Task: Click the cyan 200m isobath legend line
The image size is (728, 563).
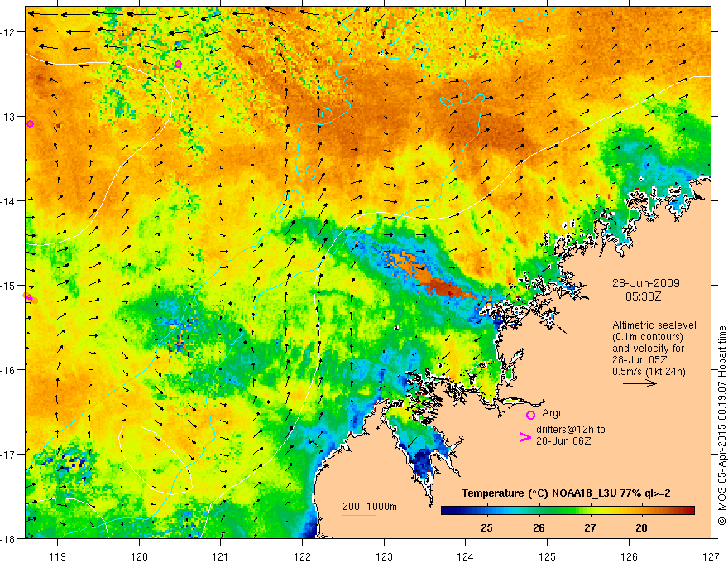Action: 358,515
